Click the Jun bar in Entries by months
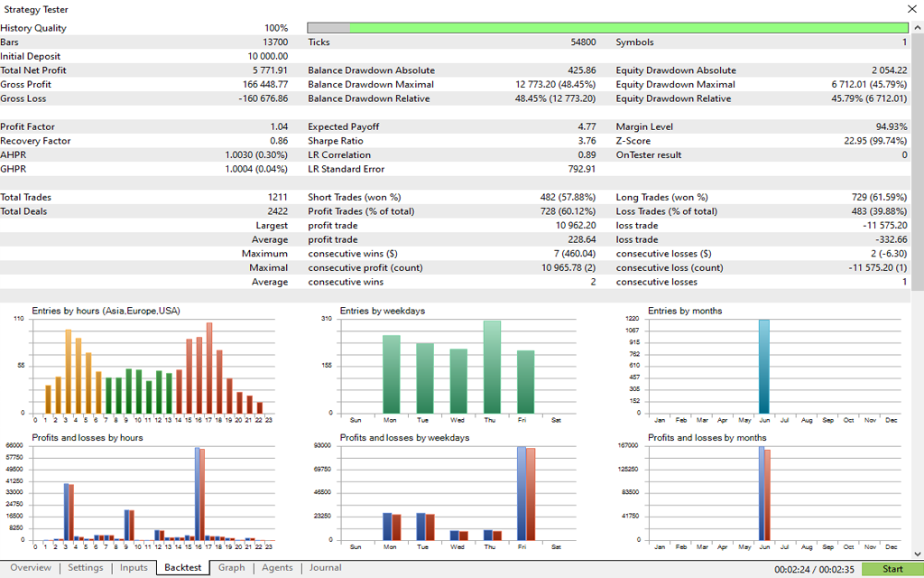Screen dimensions: 924x578 point(764,366)
